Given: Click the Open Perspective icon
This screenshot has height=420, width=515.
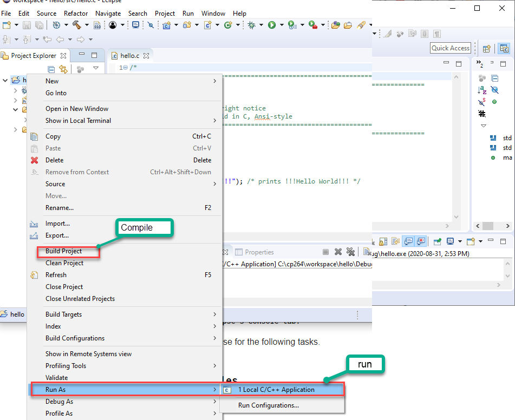Looking at the screenshot, I should point(486,49).
